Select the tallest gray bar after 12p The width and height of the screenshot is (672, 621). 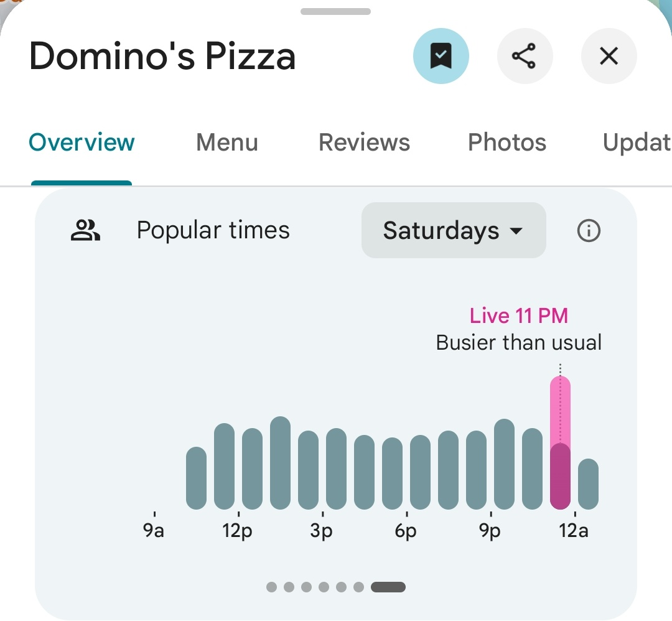pyautogui.click(x=281, y=463)
